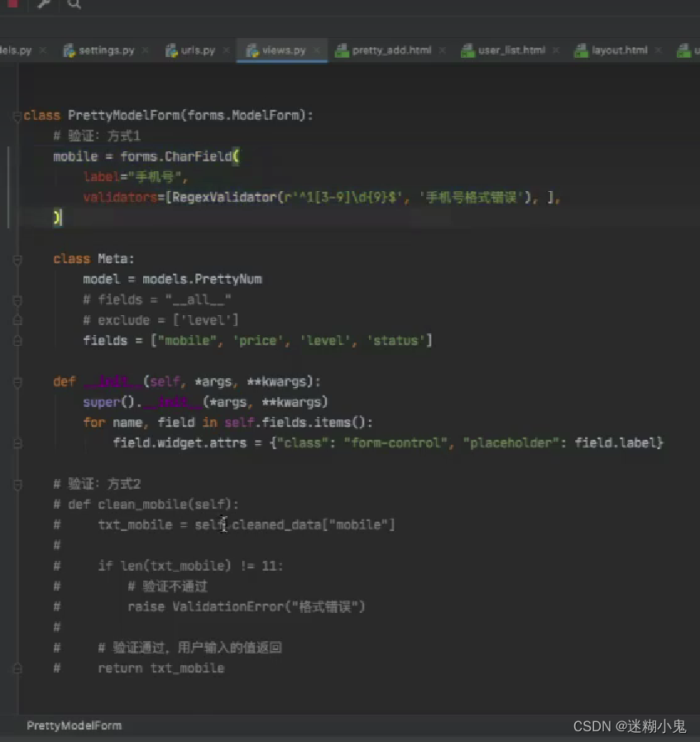Click the comment '# def clean_mobile(self):'
Screen dimensions: 700x742
[146, 505]
